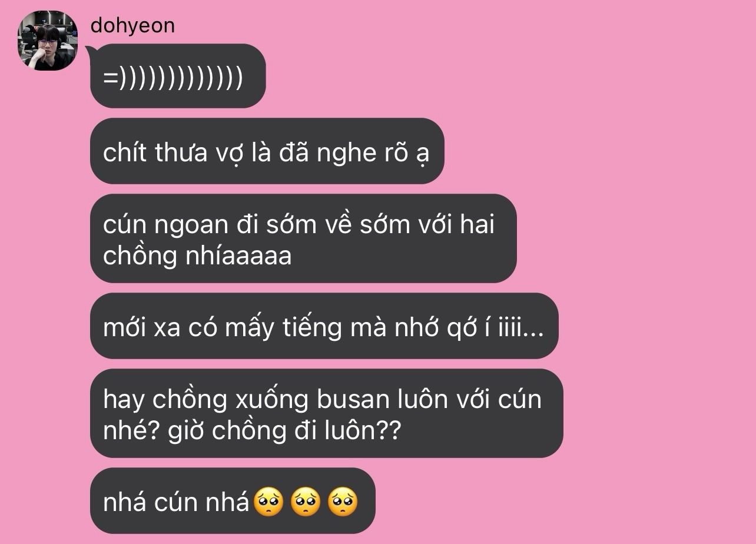Click the first pleading face emoji
The image size is (756, 544).
(268, 503)
